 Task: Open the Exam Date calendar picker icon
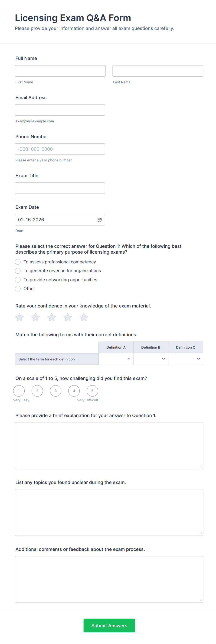99,220
